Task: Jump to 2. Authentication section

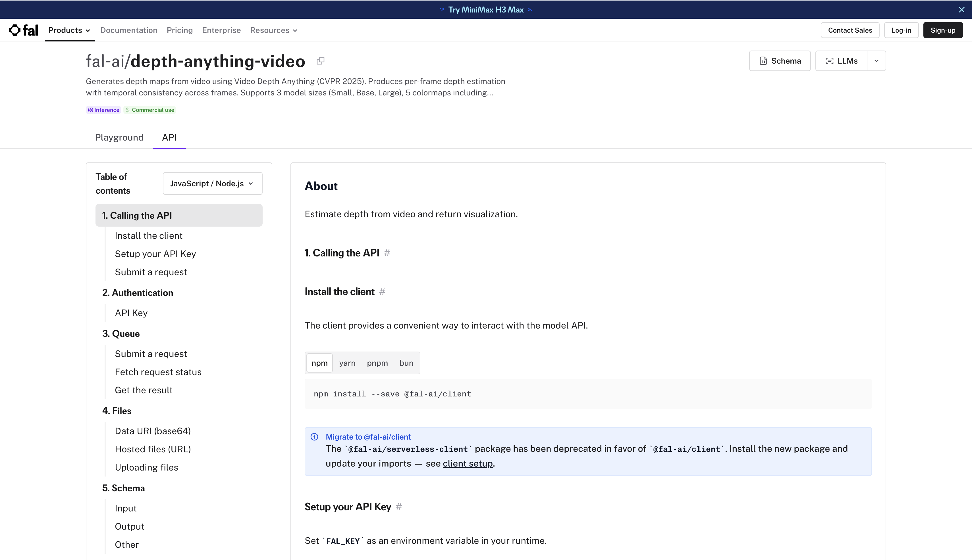Action: pos(138,293)
